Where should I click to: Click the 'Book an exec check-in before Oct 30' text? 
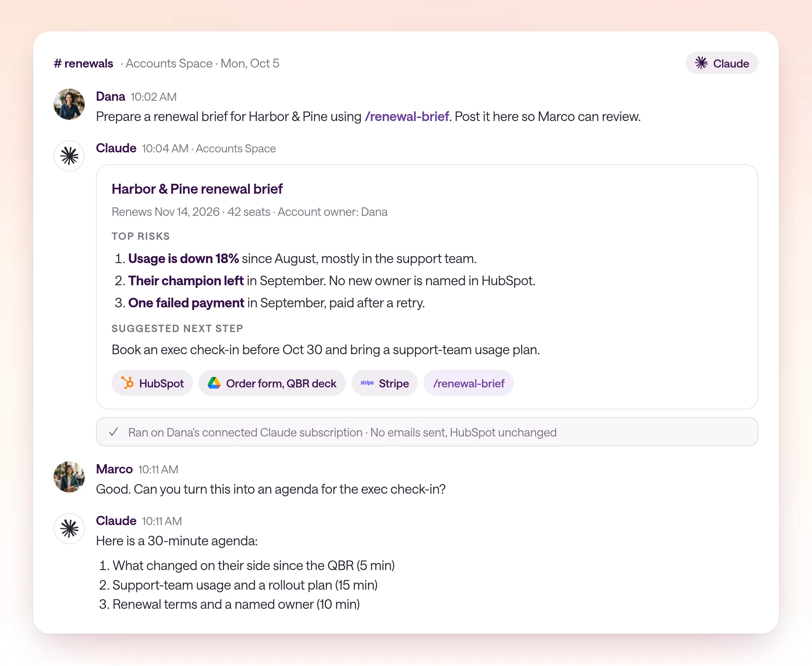point(326,350)
